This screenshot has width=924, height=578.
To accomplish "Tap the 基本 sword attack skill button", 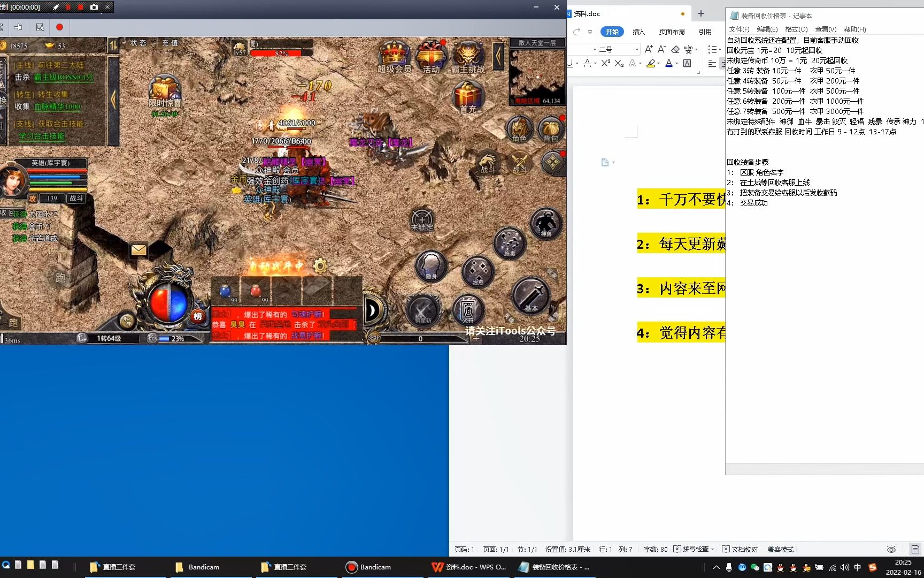I will [x=531, y=295].
